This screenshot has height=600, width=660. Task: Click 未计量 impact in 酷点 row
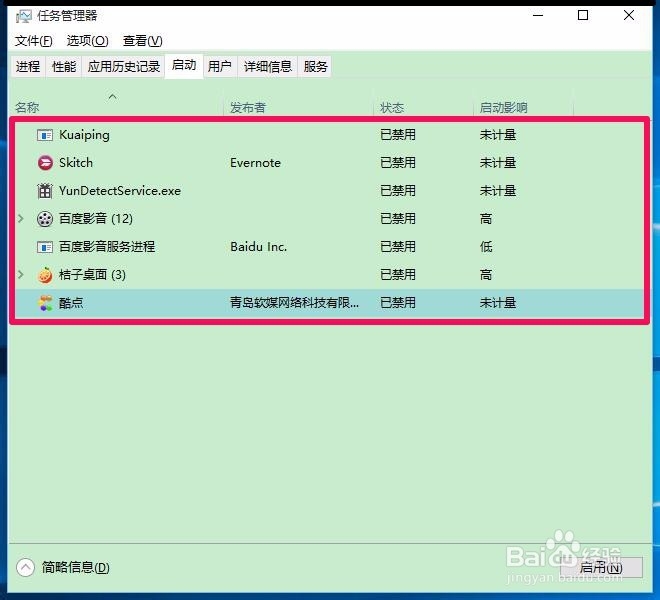point(498,303)
